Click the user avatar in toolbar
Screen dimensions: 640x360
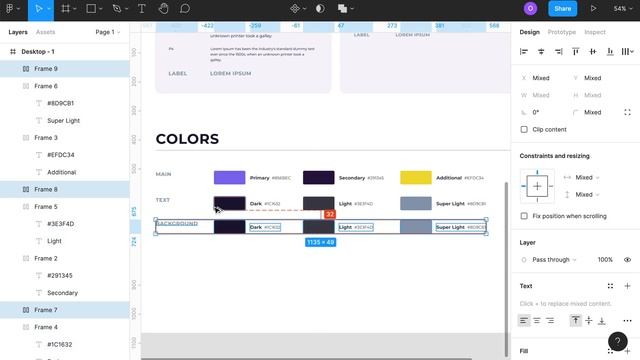point(530,9)
